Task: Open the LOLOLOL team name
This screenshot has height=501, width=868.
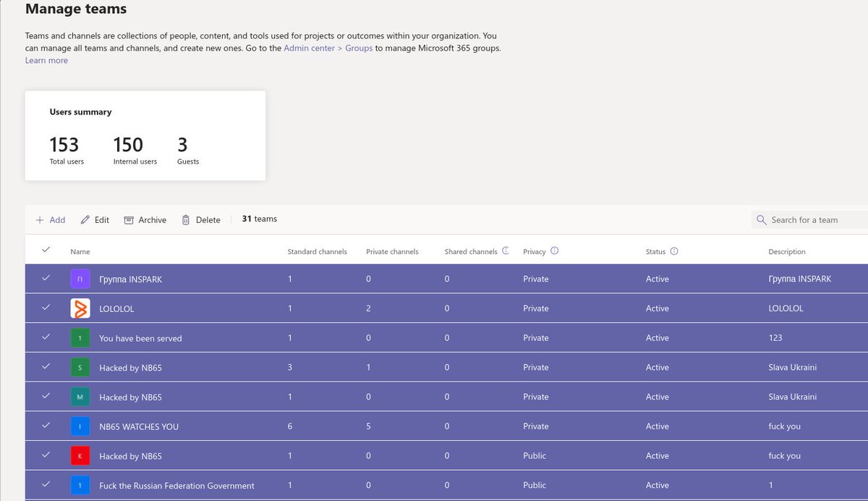Action: coord(116,309)
